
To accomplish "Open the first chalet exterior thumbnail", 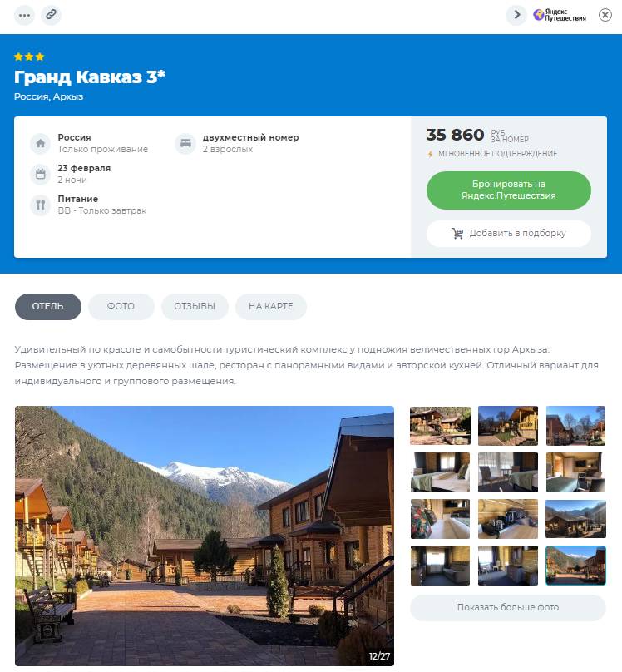I will pyautogui.click(x=440, y=426).
